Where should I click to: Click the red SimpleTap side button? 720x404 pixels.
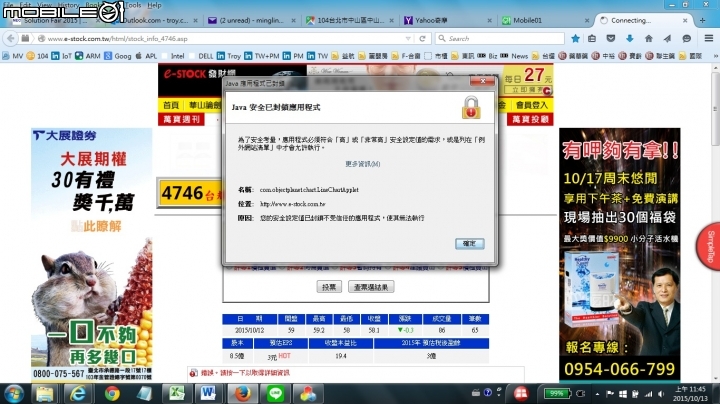tap(709, 247)
